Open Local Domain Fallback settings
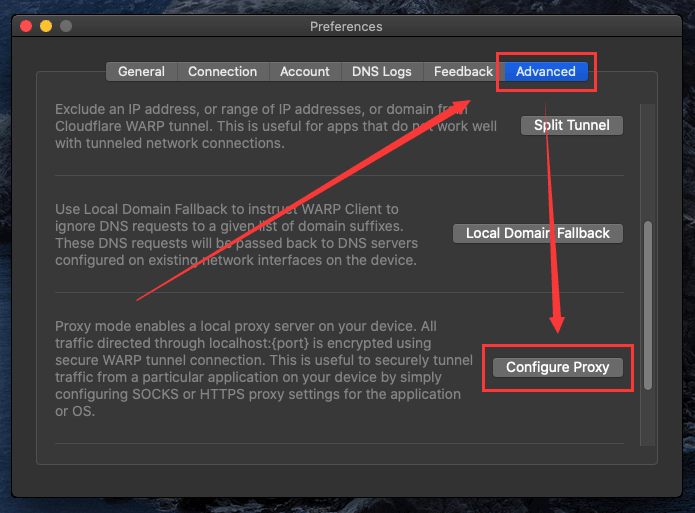 [537, 233]
